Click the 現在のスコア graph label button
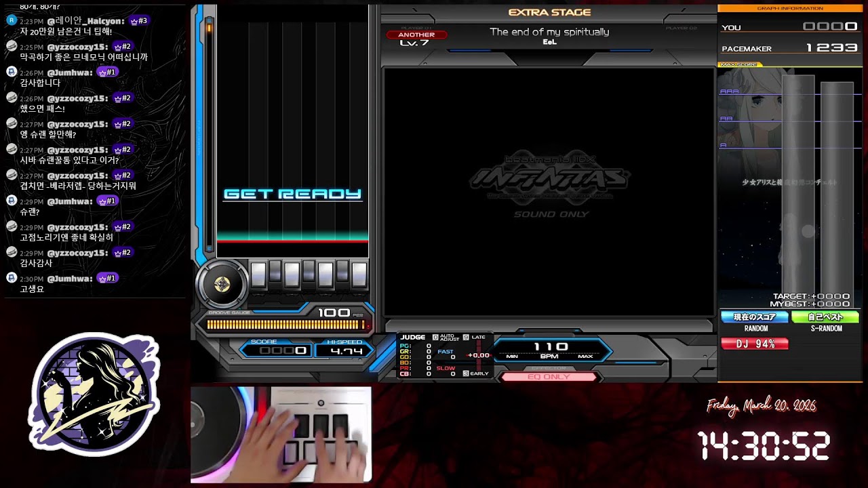This screenshot has height=488, width=868. (755, 317)
